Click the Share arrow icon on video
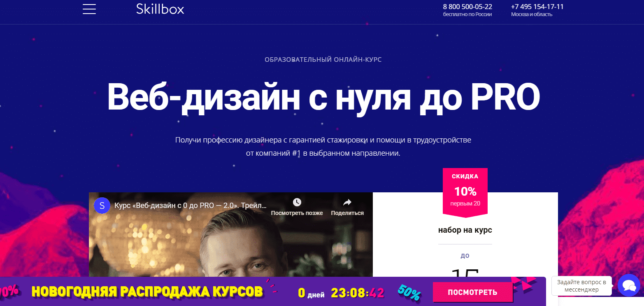The height and width of the screenshot is (306, 644). [347, 202]
